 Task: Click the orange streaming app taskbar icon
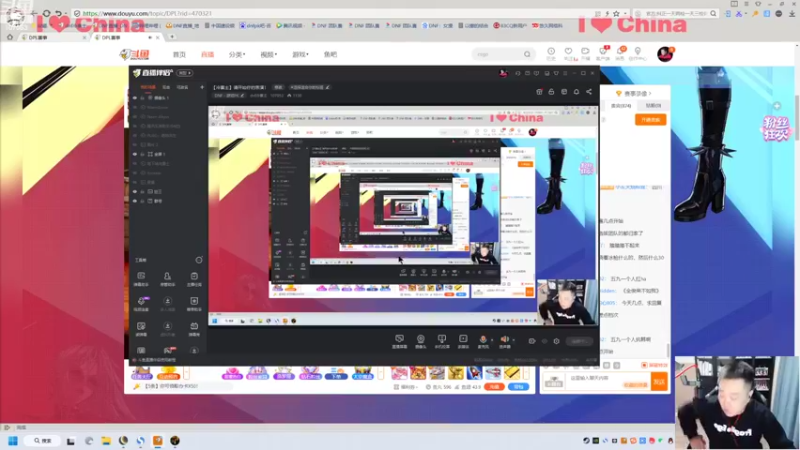158,441
